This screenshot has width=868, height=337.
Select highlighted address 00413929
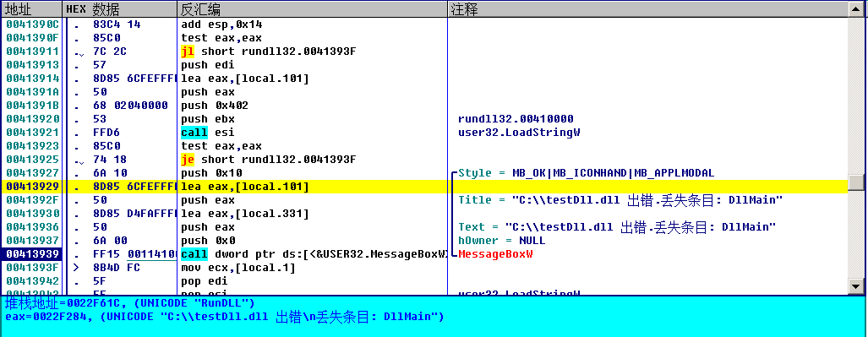pos(32,187)
